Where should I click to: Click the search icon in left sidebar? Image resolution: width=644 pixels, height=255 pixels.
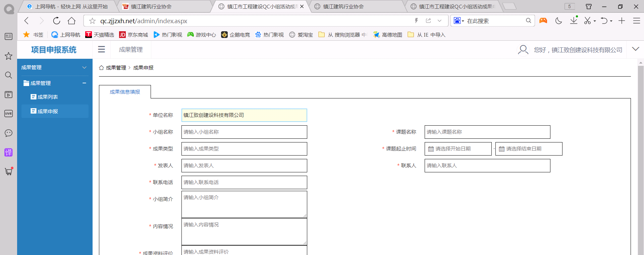(8, 75)
